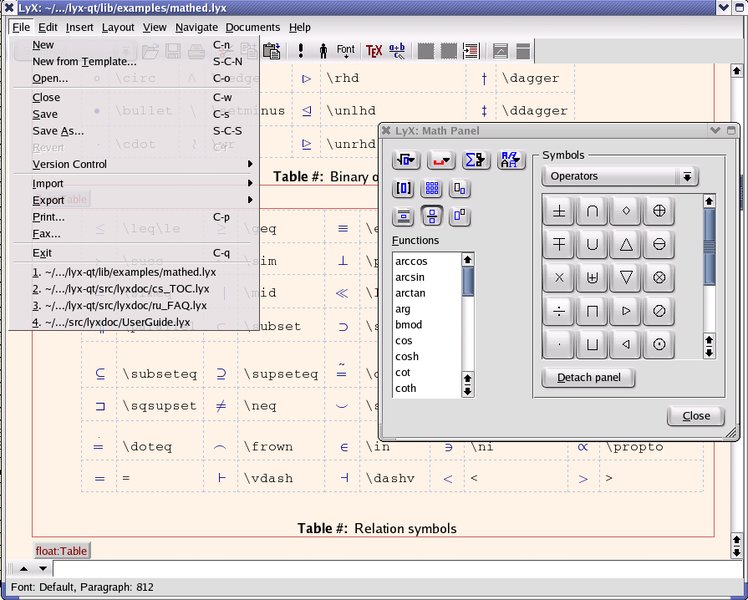Image resolution: width=748 pixels, height=600 pixels.
Task: Click the person-shaped noun style icon
Action: coord(323,51)
